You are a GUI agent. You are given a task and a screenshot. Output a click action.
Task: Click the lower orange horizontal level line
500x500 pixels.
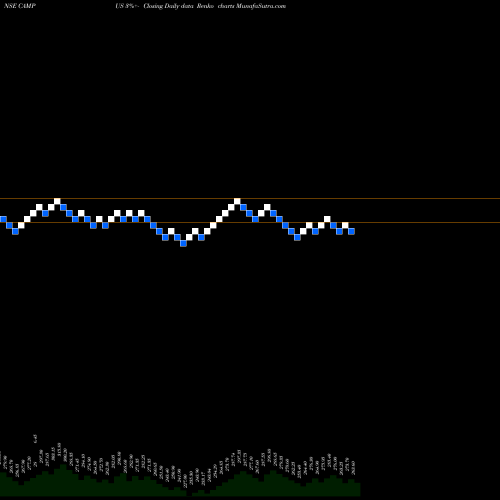click(250, 222)
